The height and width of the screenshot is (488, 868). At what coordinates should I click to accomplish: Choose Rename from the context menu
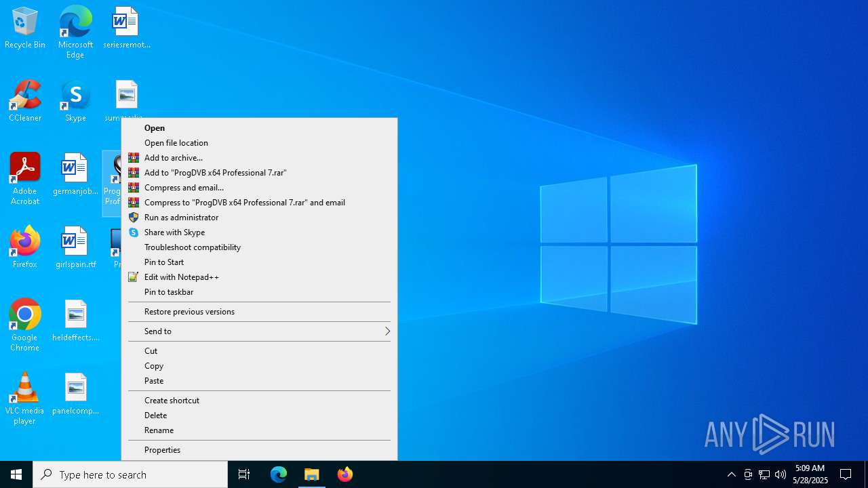[x=259, y=430]
